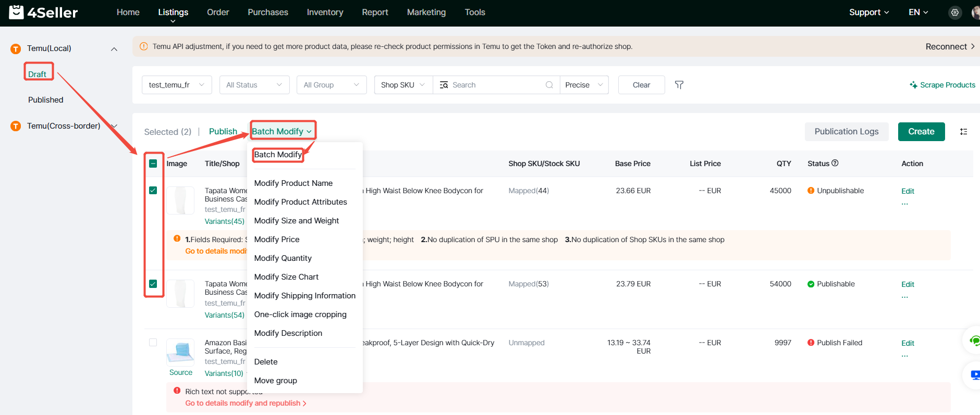This screenshot has width=980, height=415.
Task: Click Reconnect in the banner
Action: pyautogui.click(x=950, y=46)
